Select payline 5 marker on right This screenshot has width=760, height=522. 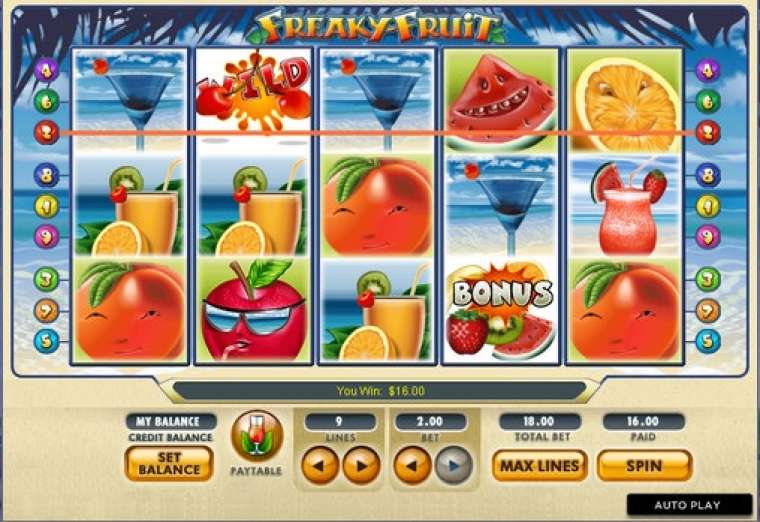pos(708,341)
